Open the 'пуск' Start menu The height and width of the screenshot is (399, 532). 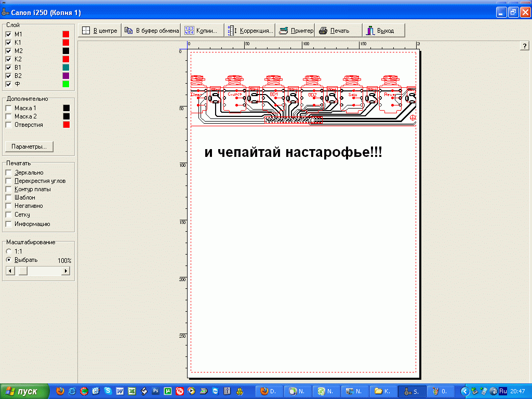[x=24, y=392]
